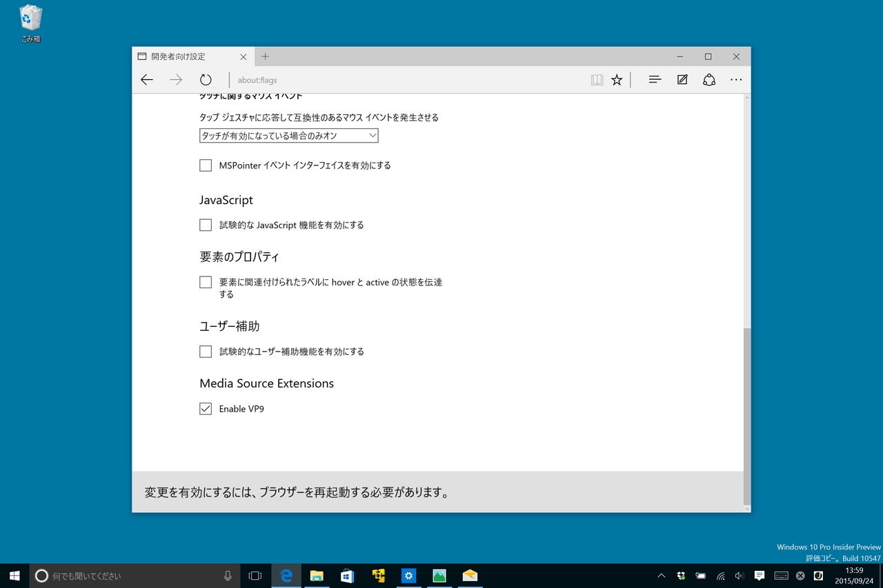Share the current page
883x588 pixels.
(x=709, y=79)
